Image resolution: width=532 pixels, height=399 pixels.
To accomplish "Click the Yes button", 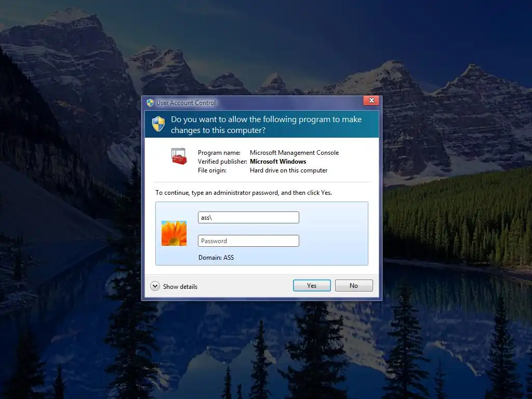I will (x=312, y=286).
